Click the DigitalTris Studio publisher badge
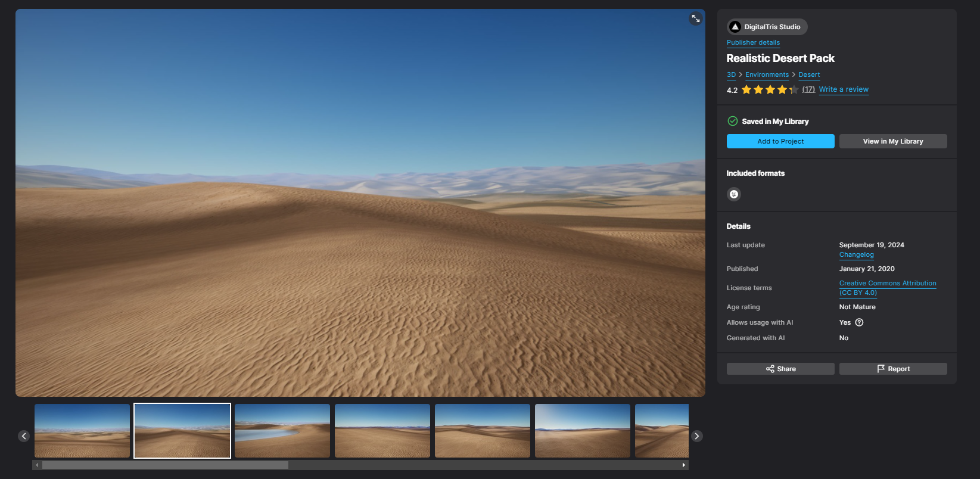The image size is (980, 479). pos(767,27)
